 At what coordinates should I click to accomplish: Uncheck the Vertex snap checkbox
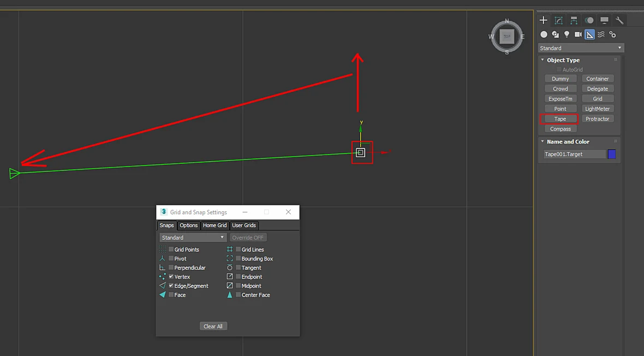pyautogui.click(x=171, y=276)
